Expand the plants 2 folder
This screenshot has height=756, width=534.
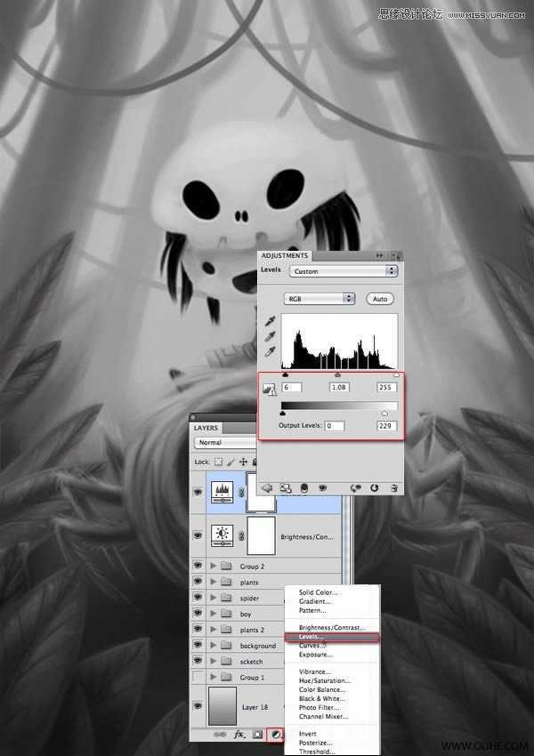[x=214, y=630]
